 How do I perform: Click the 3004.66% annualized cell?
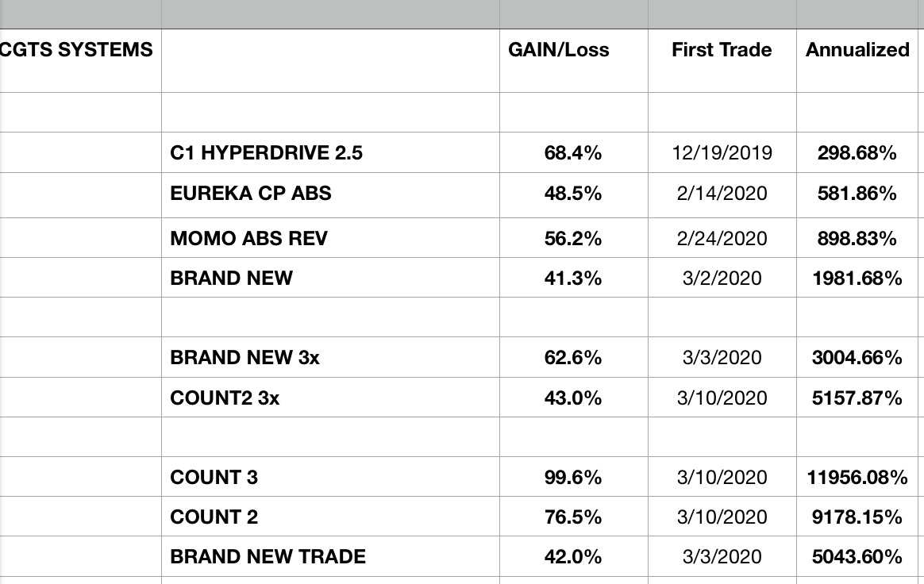pos(857,358)
